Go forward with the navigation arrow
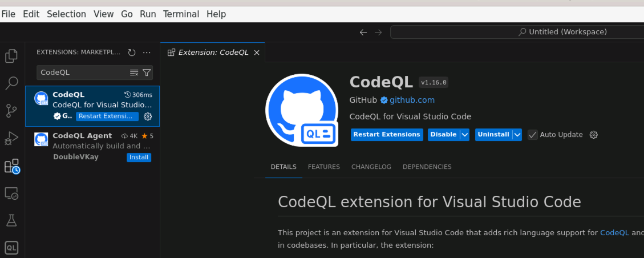This screenshot has height=258, width=644. pyautogui.click(x=378, y=32)
